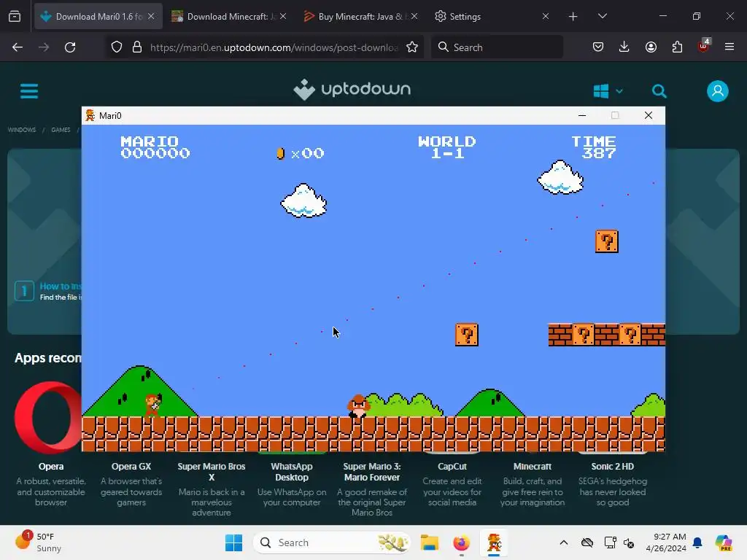Click the Goomba enemy in game
747x560 pixels.
click(x=357, y=405)
